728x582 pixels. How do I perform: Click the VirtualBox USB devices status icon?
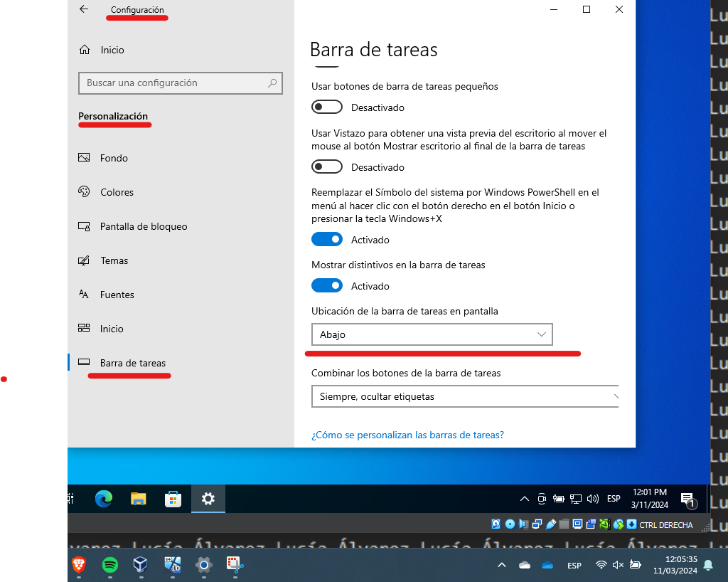[x=551, y=524]
